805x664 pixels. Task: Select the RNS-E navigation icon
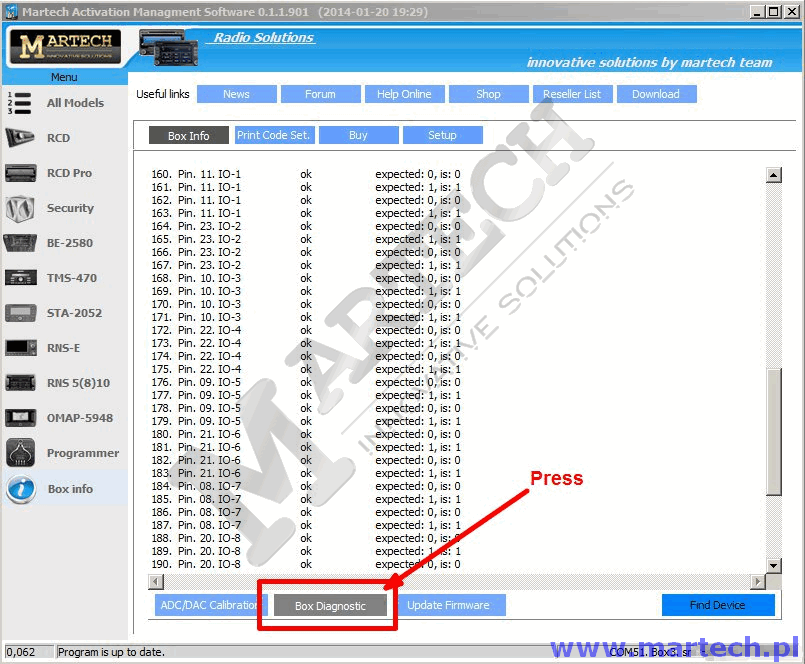click(21, 348)
